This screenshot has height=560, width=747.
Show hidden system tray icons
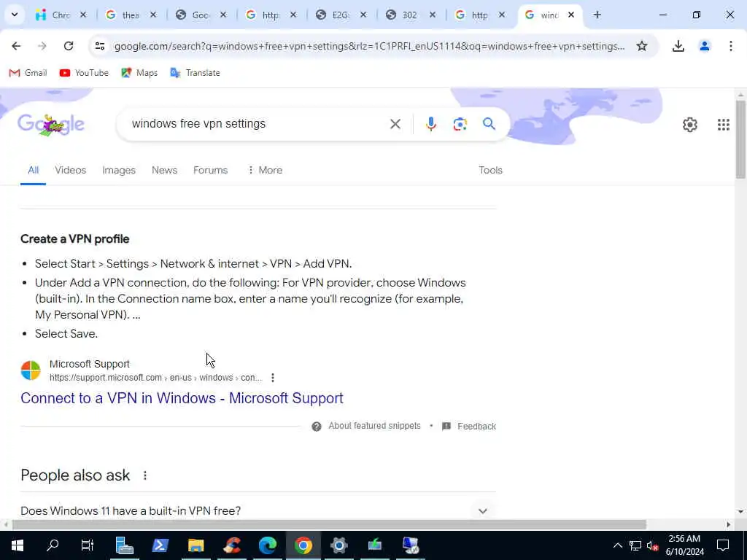point(617,545)
